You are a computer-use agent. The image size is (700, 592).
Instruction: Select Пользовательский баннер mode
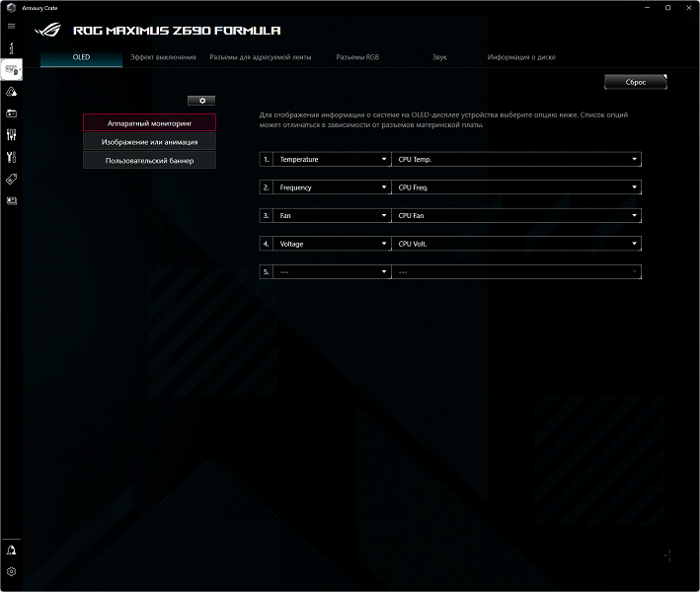click(x=149, y=161)
